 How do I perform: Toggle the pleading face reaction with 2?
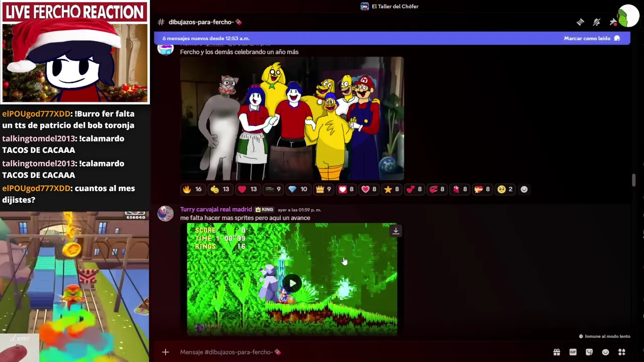click(505, 189)
